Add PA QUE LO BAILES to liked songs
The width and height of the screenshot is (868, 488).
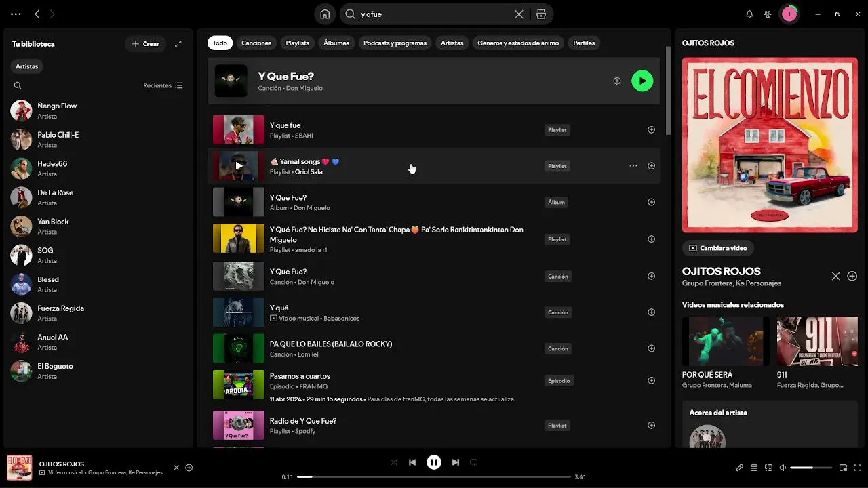point(651,348)
